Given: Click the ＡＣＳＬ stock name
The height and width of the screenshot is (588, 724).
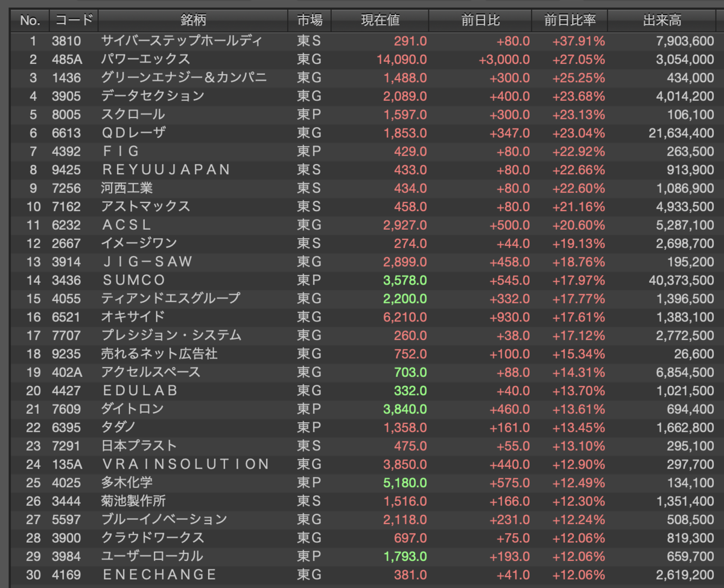Looking at the screenshot, I should point(127,225).
